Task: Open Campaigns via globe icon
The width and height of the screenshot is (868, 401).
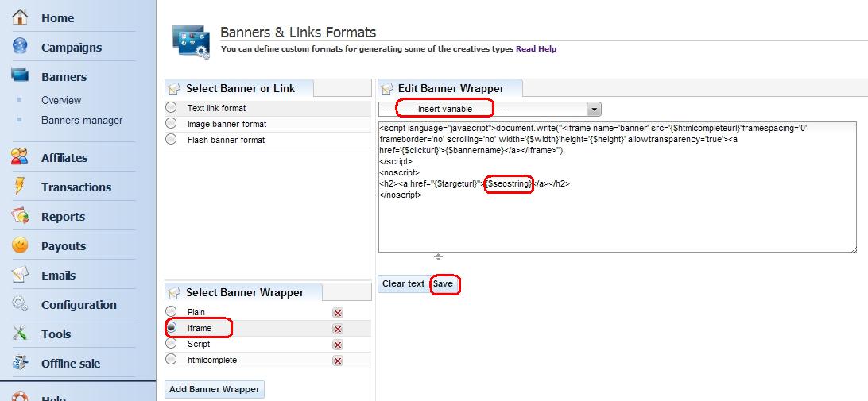Action: [x=20, y=47]
